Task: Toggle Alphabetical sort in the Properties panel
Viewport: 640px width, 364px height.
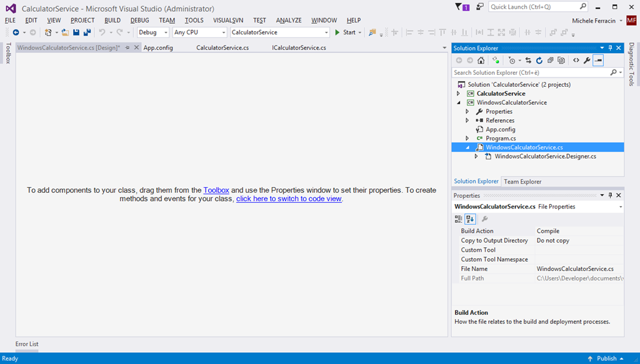Action: (470, 219)
